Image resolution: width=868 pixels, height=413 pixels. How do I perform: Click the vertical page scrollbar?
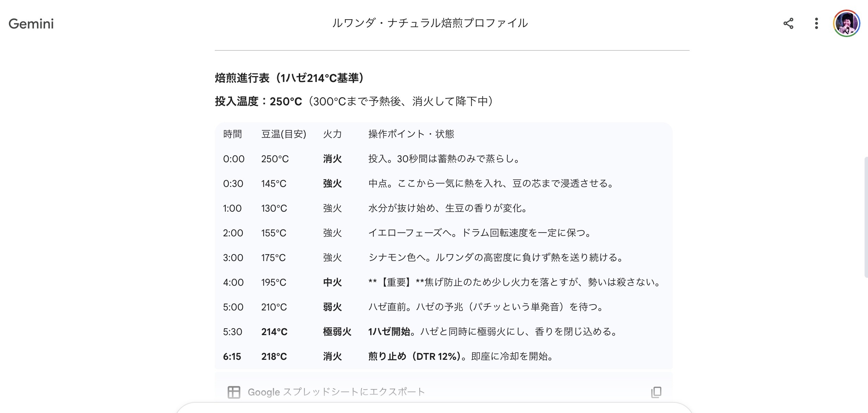[866, 216]
